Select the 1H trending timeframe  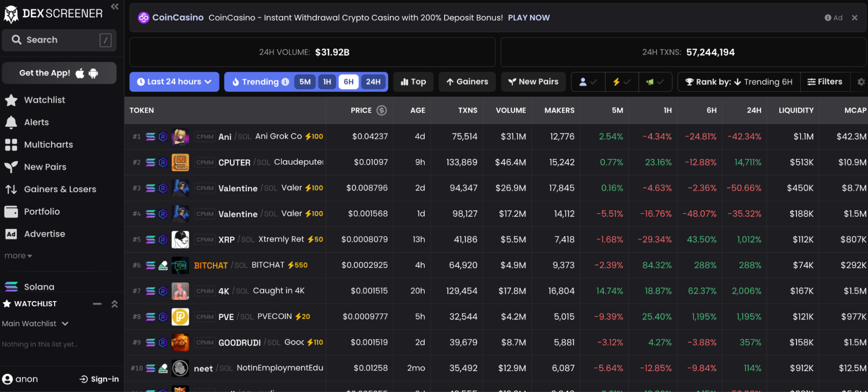(327, 82)
